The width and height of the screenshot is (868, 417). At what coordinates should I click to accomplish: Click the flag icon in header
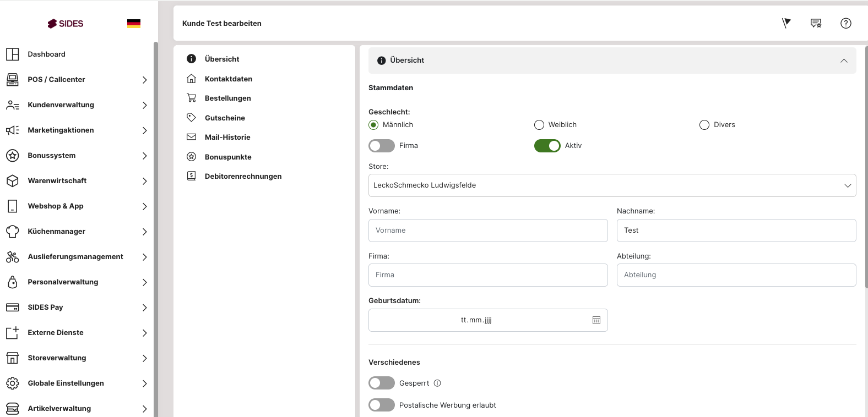coord(786,23)
